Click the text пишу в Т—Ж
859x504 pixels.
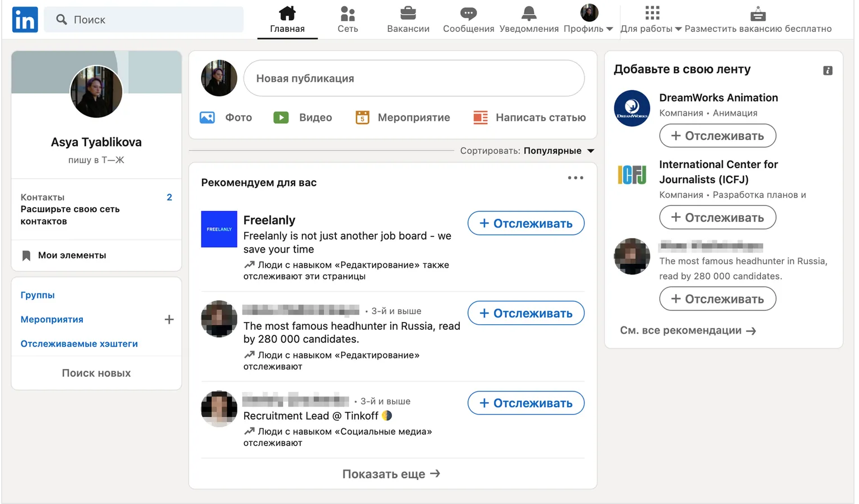[96, 160]
